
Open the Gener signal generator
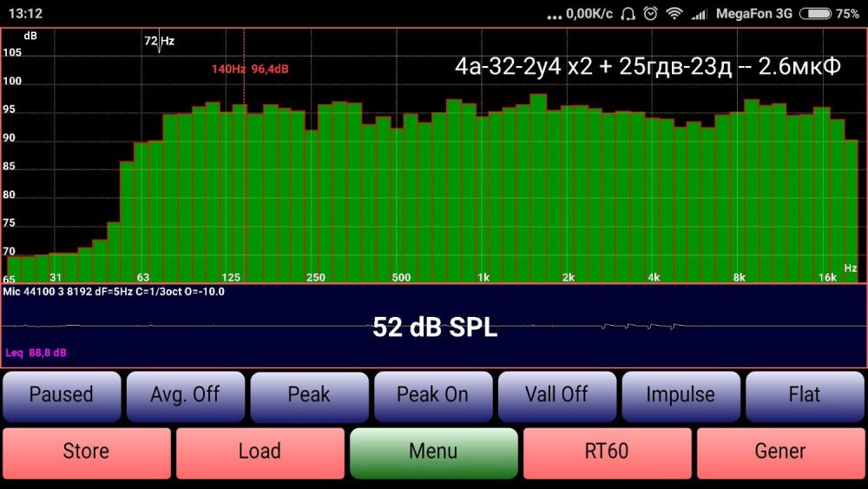tap(780, 452)
